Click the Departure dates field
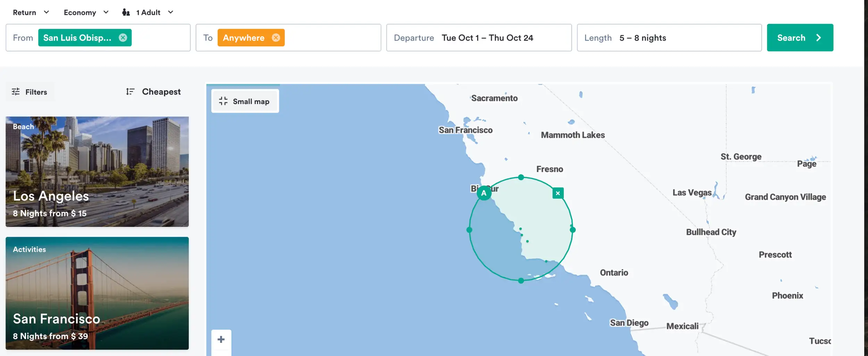868x356 pixels. click(x=479, y=37)
